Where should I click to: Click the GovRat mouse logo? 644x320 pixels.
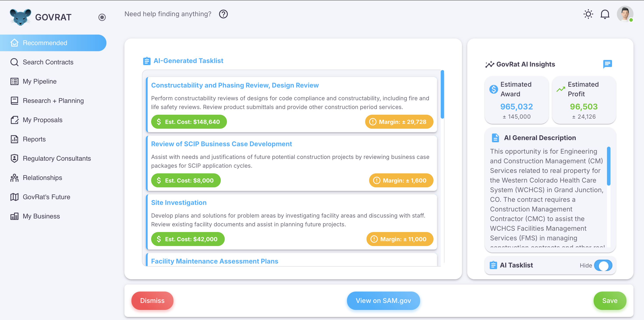coord(21,17)
